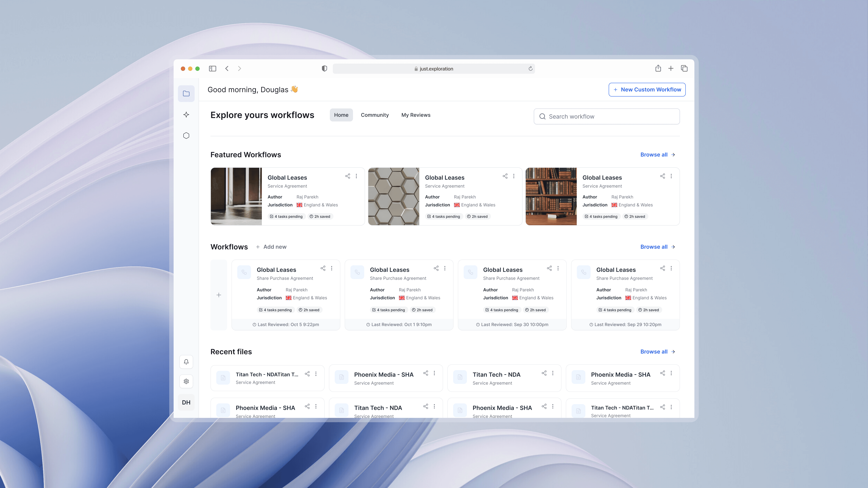Toggle the browser sidebar panel icon
This screenshot has height=488, width=868.
point(212,69)
